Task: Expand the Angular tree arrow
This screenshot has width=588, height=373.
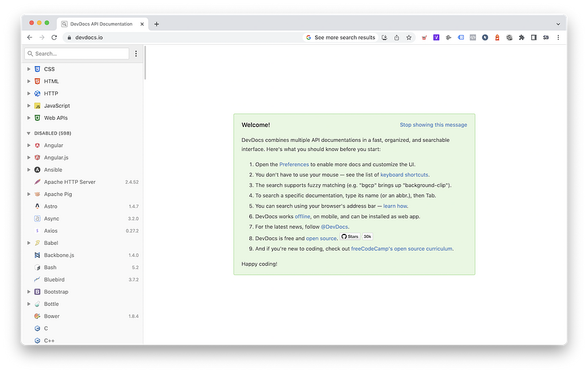Action: [x=29, y=145]
